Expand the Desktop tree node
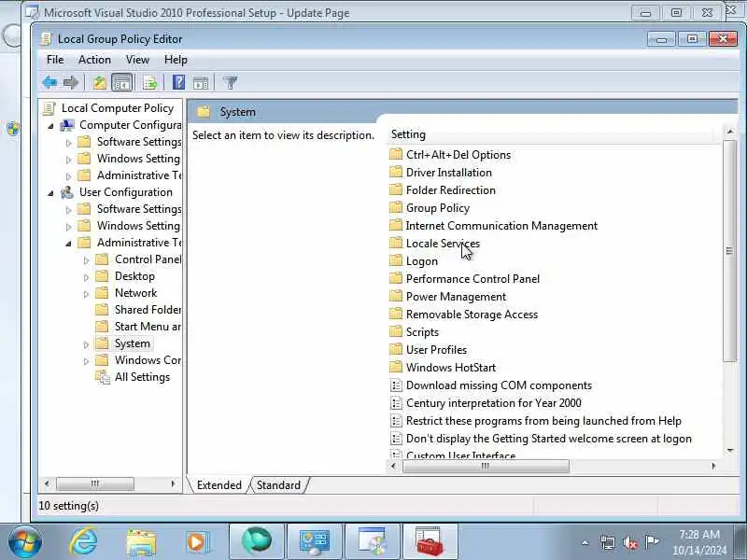 (x=86, y=277)
